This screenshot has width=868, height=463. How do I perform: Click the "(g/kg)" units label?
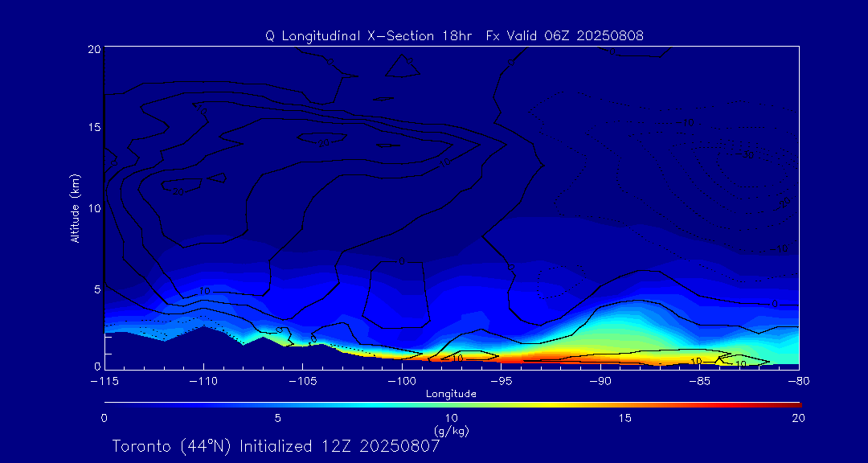(451, 430)
